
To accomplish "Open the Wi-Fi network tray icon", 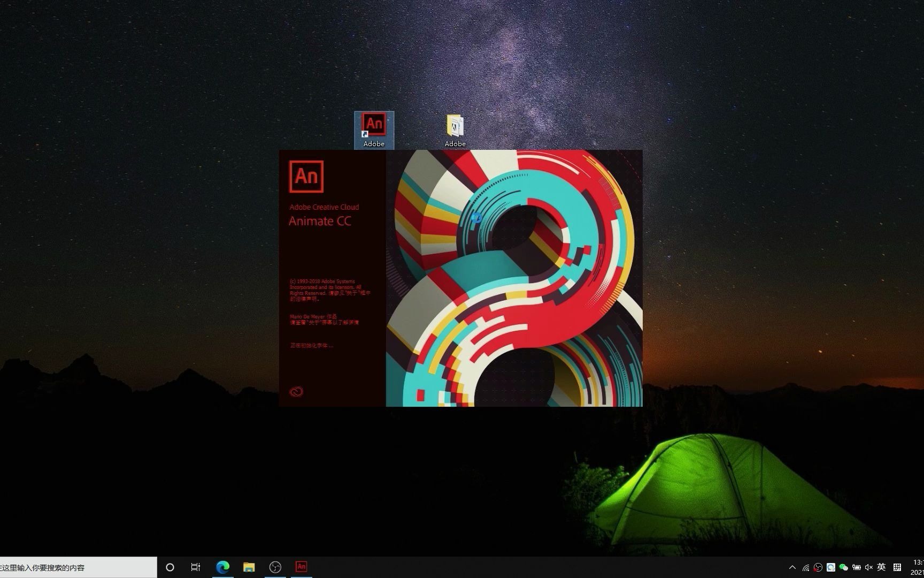I will (806, 567).
